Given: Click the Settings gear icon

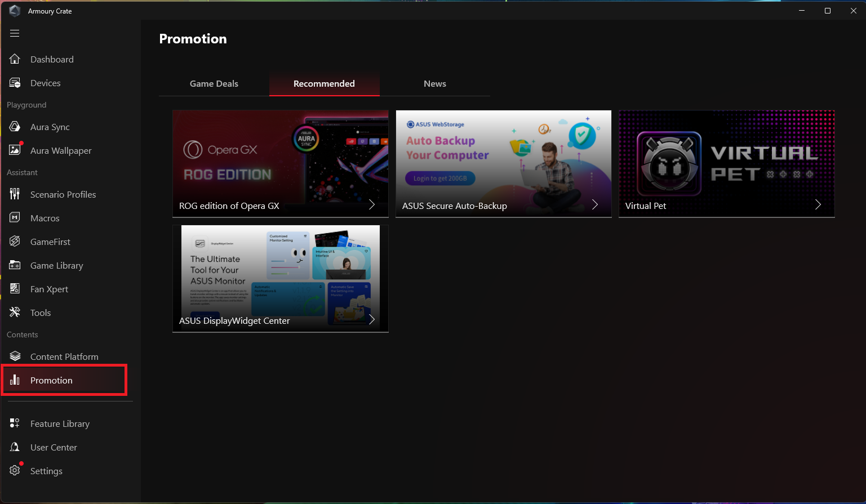Looking at the screenshot, I should coord(15,471).
